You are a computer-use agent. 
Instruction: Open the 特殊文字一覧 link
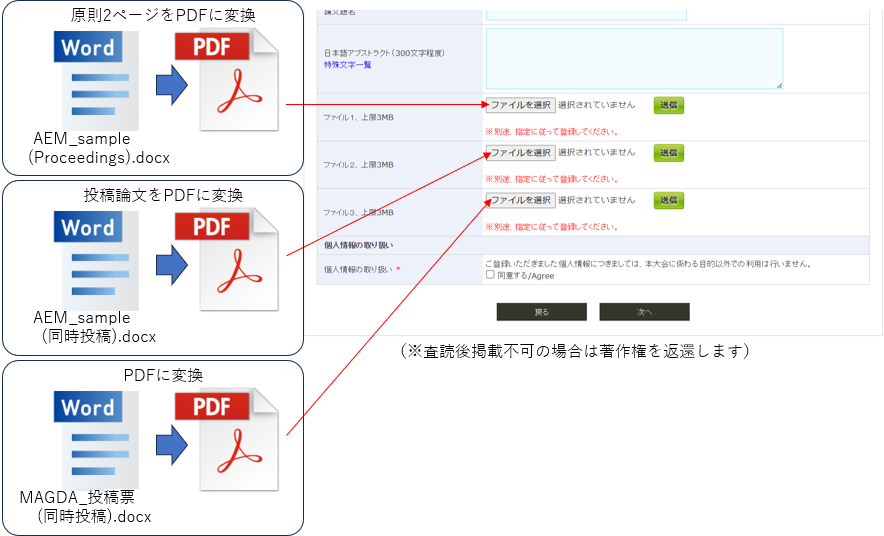[347, 65]
